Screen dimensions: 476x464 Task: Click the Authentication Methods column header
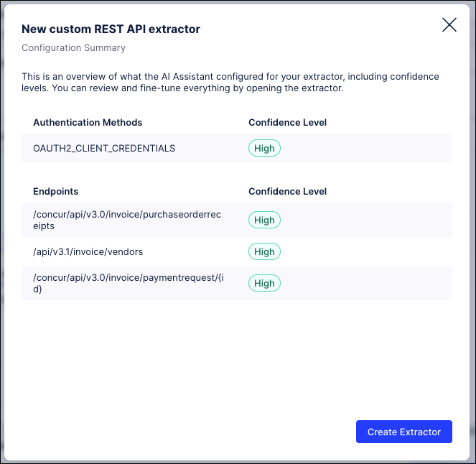(88, 122)
